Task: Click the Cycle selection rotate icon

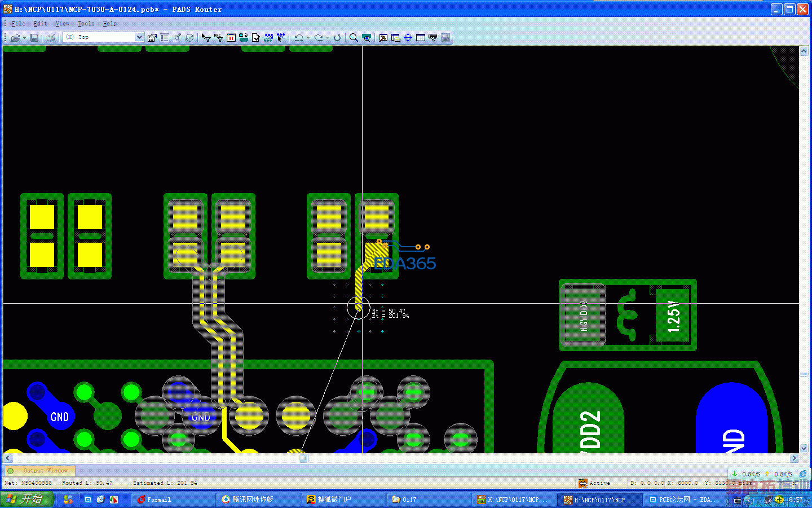Action: tap(337, 38)
